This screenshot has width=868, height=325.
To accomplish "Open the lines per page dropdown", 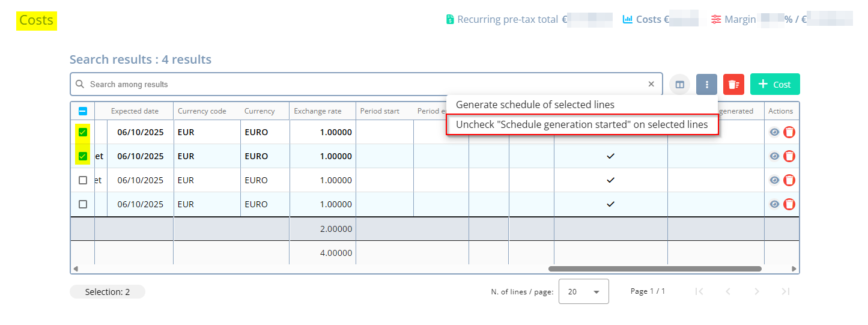I will [583, 291].
